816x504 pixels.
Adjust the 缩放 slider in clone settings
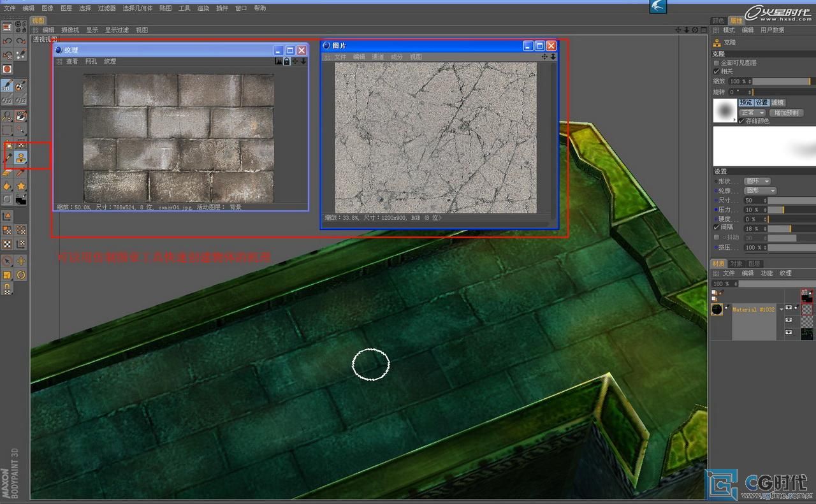tap(784, 82)
